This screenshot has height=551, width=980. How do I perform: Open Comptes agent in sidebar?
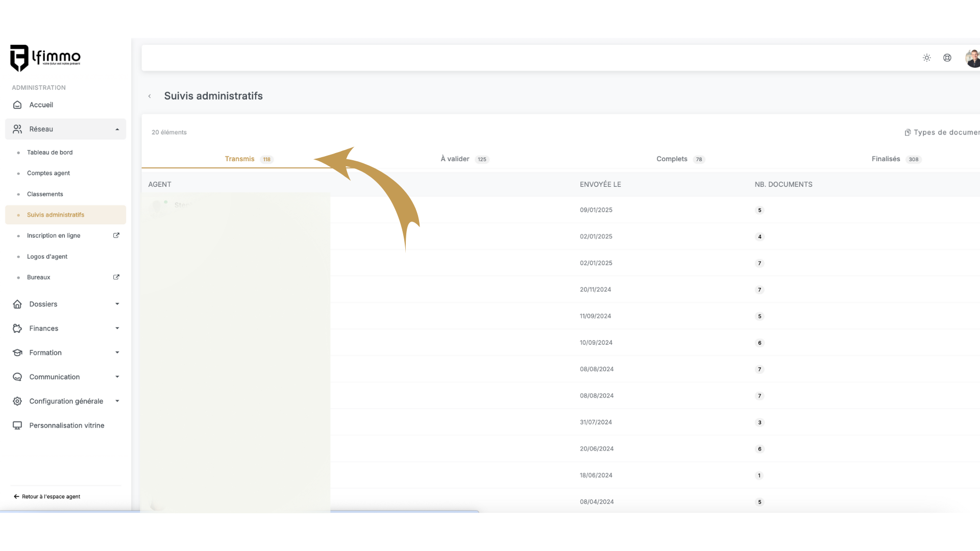48,173
